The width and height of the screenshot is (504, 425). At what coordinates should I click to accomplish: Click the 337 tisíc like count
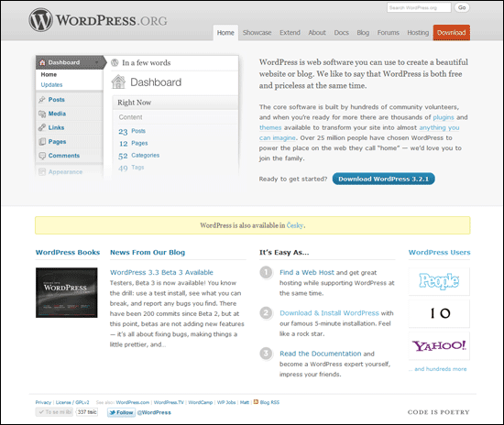coord(87,412)
